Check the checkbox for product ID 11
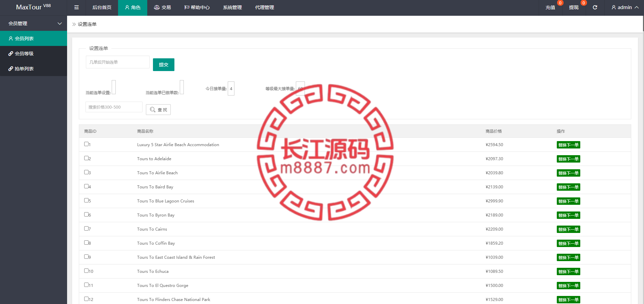 tap(86, 285)
